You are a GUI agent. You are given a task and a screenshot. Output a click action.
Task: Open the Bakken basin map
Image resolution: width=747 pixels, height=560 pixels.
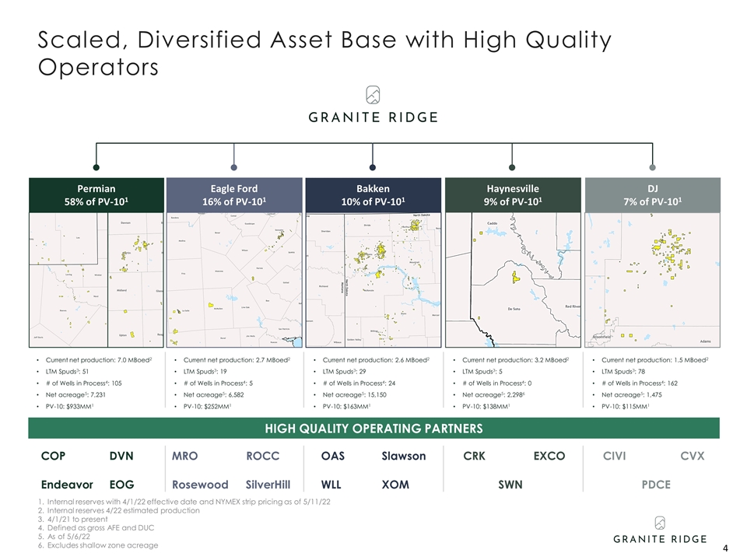pyautogui.click(x=373, y=280)
